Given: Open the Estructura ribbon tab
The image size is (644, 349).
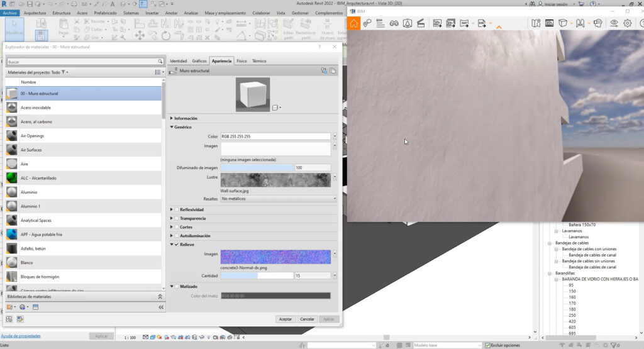Looking at the screenshot, I should tap(61, 13).
